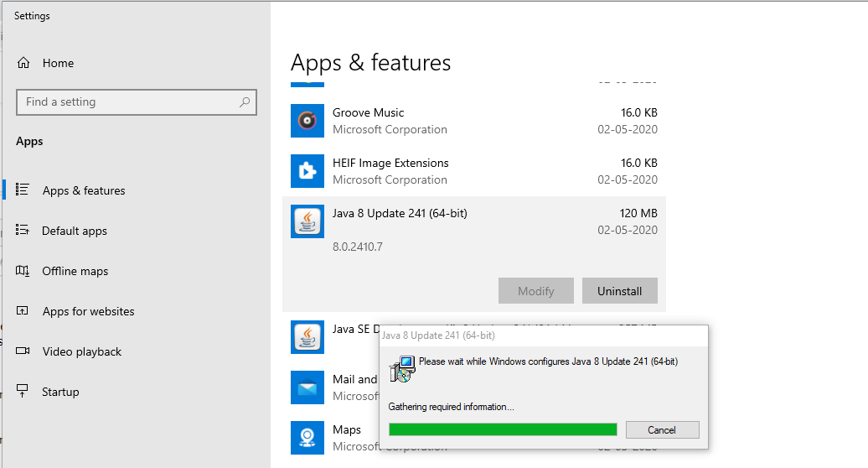Image resolution: width=868 pixels, height=468 pixels.
Task: Click the Apps & features page heading
Action: pos(371,63)
